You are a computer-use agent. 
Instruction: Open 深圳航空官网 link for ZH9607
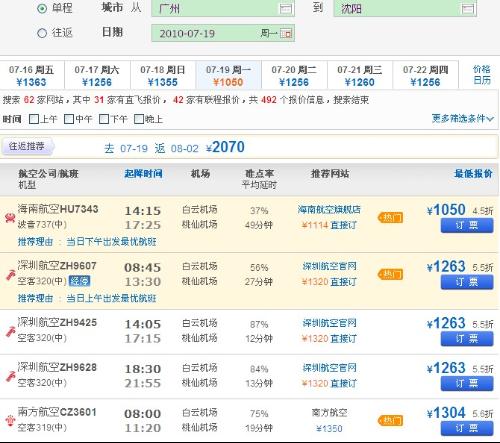click(x=329, y=266)
